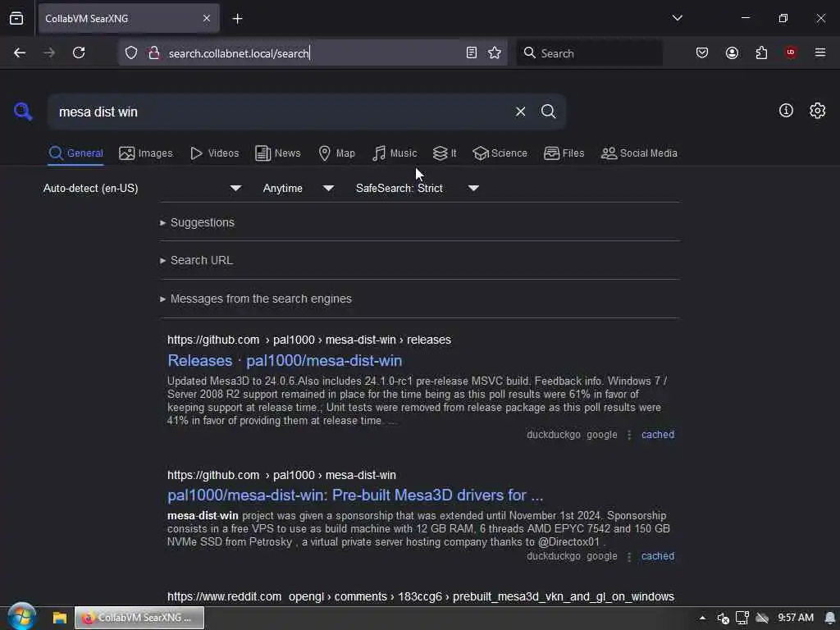Switch to the Map tab
Viewport: 840px width, 630px height.
pyautogui.click(x=336, y=153)
